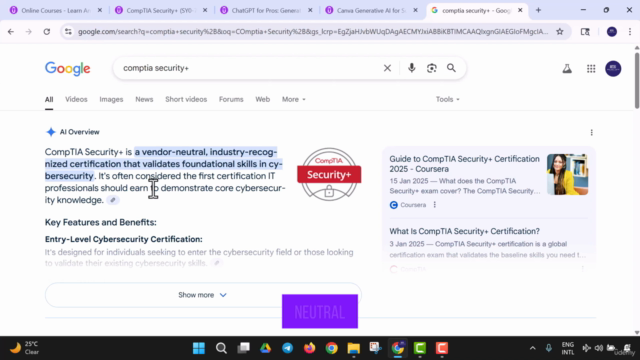This screenshot has height=360, width=640.
Task: Open Chrome profile avatar in toolbar
Action: 611,31
